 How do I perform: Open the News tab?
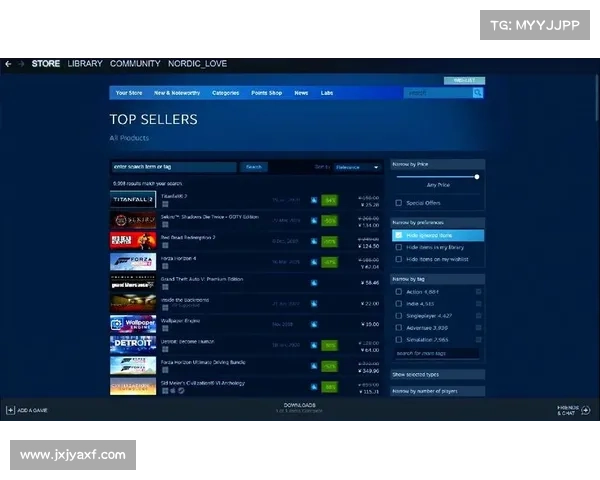[301, 93]
